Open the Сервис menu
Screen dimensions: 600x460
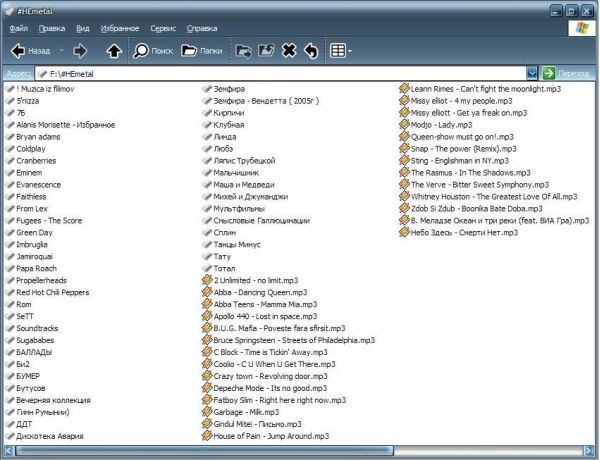pos(163,28)
